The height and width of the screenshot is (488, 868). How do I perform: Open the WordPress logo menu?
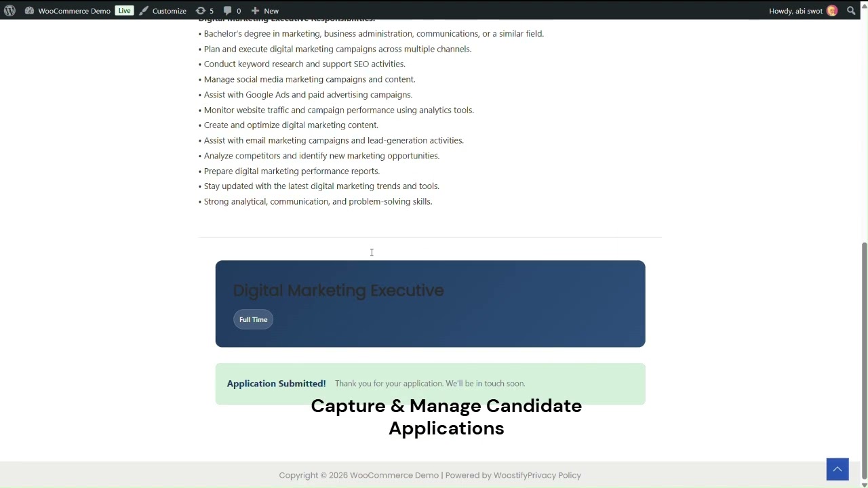click(9, 11)
